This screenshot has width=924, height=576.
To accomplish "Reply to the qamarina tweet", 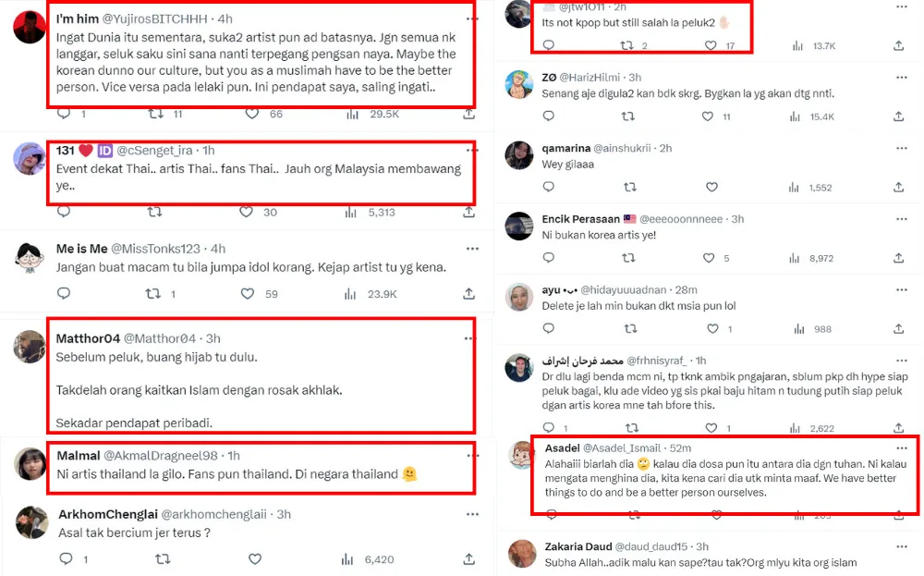I will pos(548,188).
